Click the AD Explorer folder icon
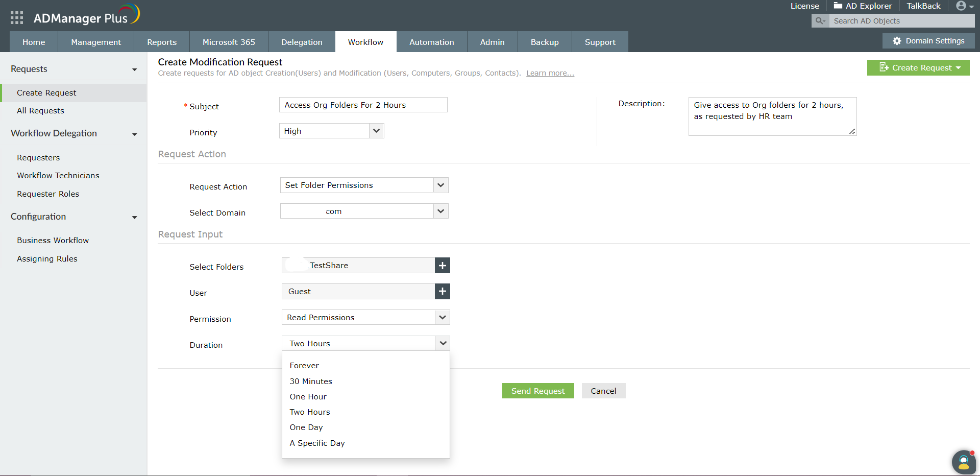980x476 pixels. (837, 6)
